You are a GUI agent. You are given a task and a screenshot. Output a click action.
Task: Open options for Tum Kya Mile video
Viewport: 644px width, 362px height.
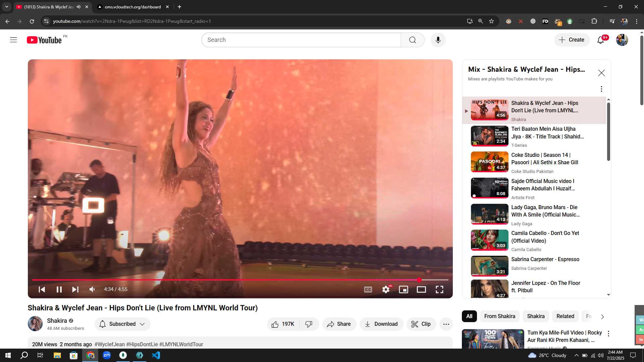[608, 334]
